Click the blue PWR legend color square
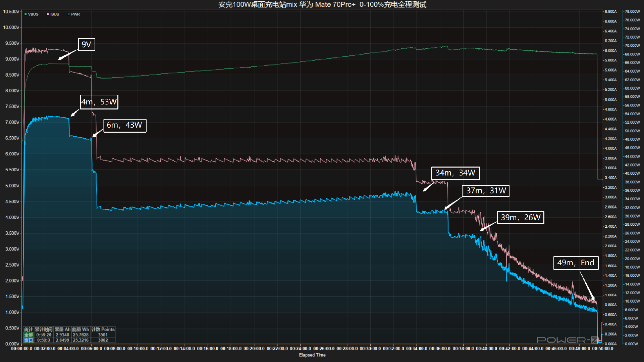This screenshot has height=362, width=644. click(68, 14)
